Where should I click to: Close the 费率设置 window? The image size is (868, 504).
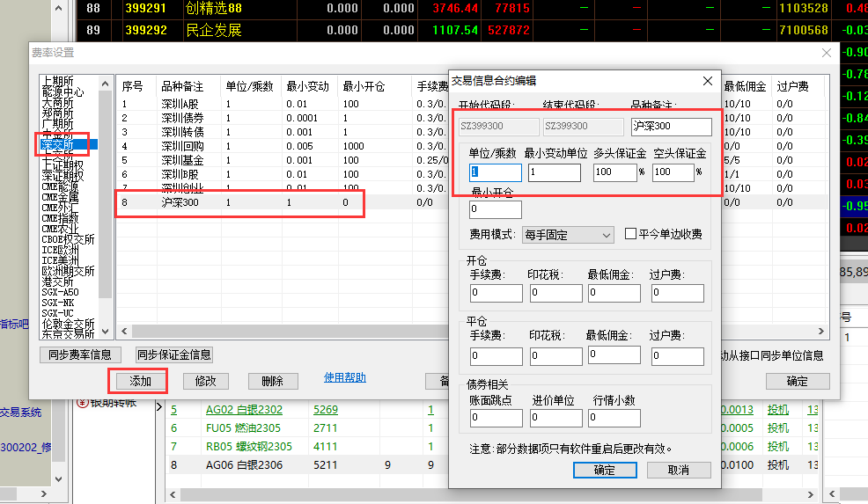coord(826,53)
